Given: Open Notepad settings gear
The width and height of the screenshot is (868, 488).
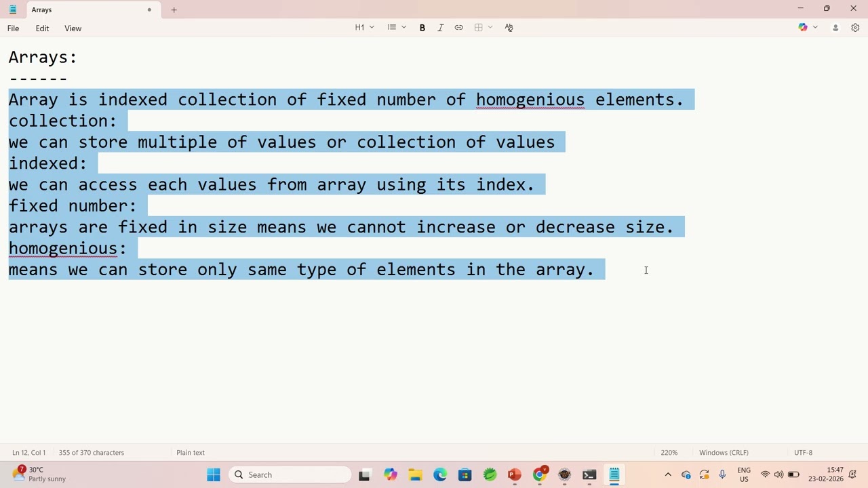Looking at the screenshot, I should click(855, 28).
